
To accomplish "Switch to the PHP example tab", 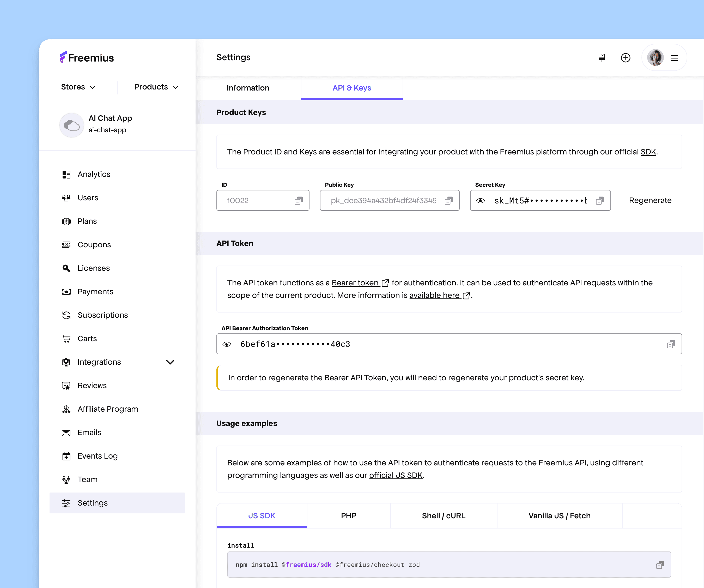I will [x=349, y=516].
